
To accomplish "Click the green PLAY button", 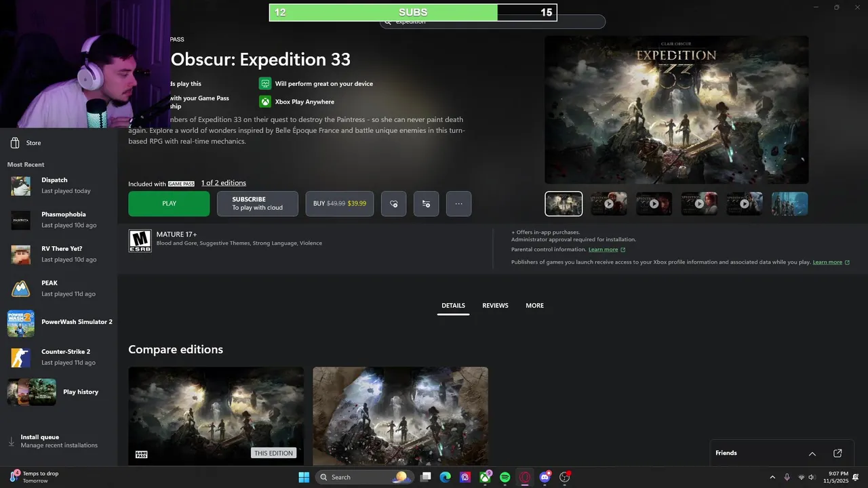I will [169, 203].
